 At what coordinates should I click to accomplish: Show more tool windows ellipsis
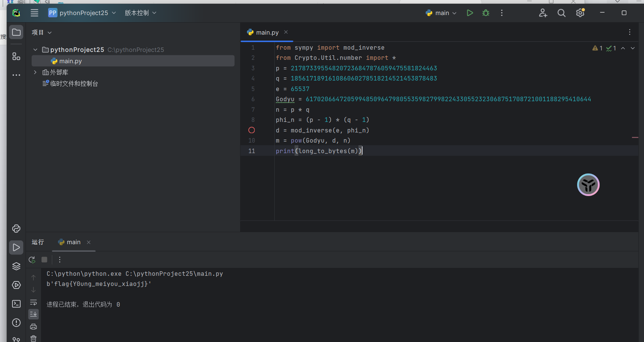pyautogui.click(x=16, y=75)
